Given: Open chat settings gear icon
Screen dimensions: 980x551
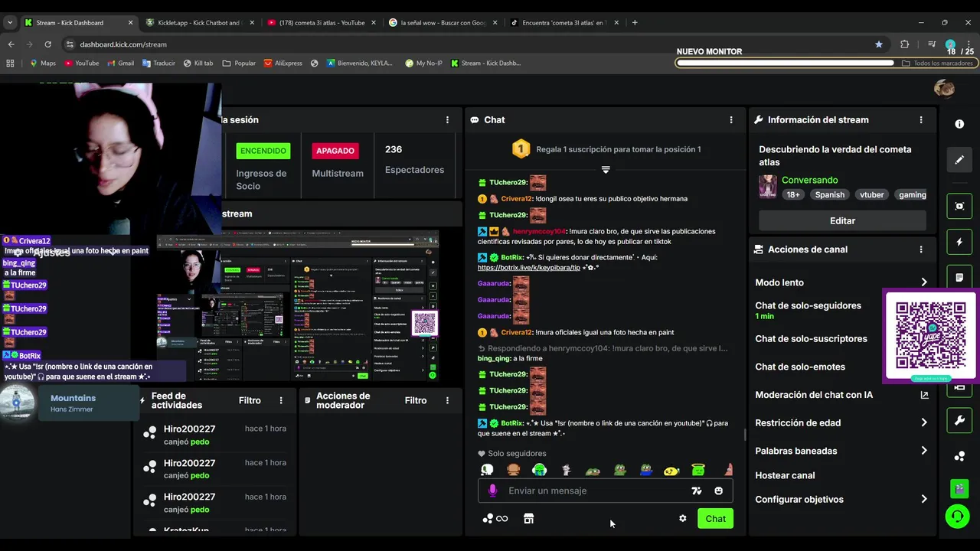Looking at the screenshot, I should [682, 518].
